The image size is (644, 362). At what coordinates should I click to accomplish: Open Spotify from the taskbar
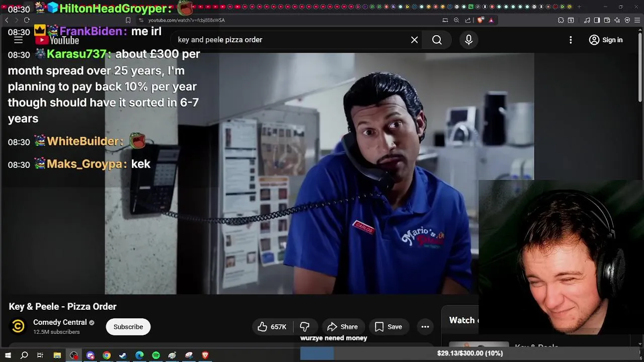pos(156,355)
